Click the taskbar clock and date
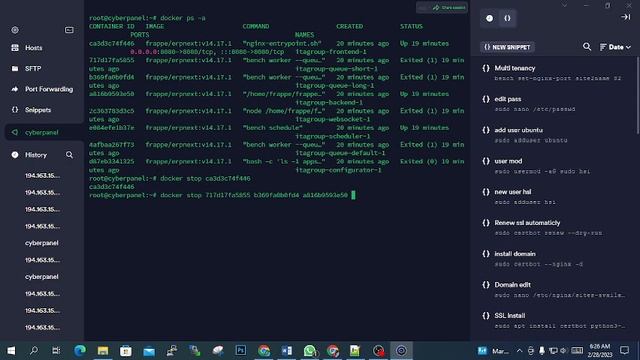640x360 pixels. pos(600,351)
